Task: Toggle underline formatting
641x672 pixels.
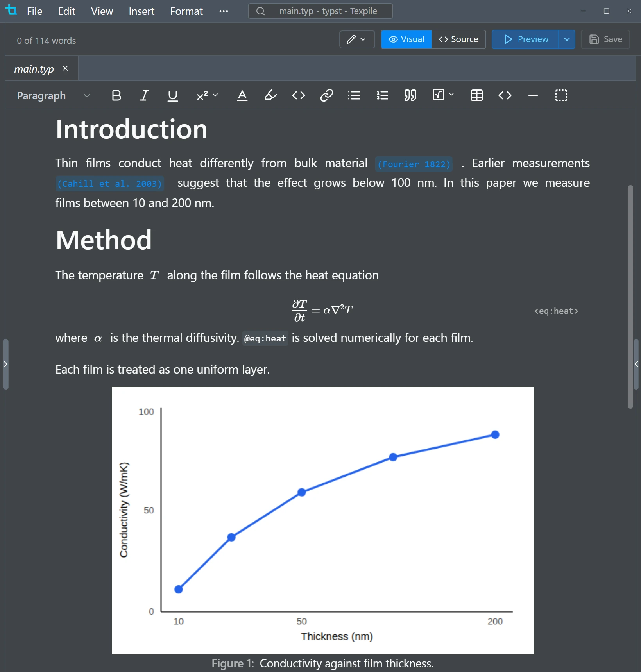Action: pyautogui.click(x=172, y=95)
